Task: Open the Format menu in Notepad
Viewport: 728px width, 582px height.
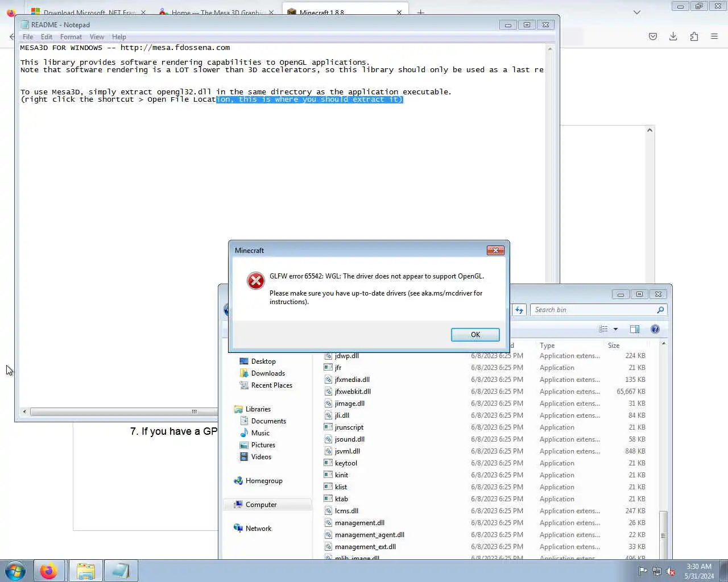Action: [x=71, y=37]
